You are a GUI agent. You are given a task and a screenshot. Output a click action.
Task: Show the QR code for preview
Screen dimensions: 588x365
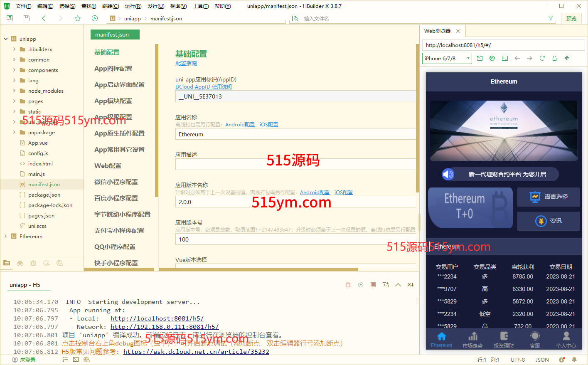point(567,58)
